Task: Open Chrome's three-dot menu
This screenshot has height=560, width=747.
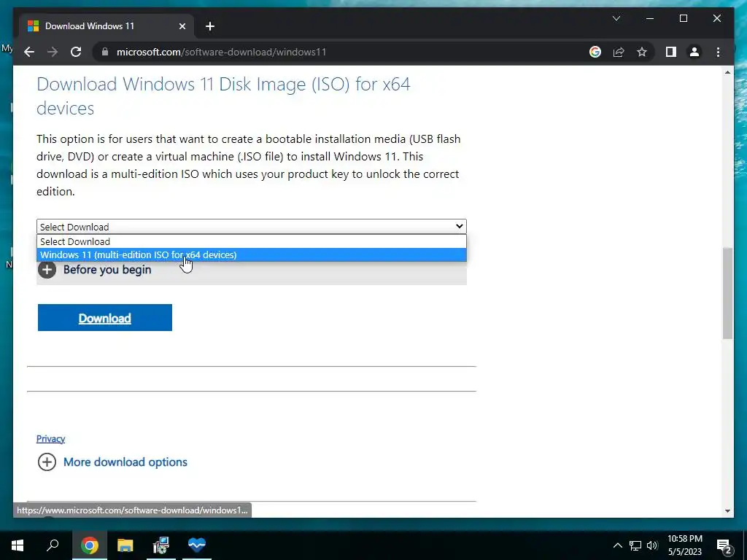Action: pos(718,52)
